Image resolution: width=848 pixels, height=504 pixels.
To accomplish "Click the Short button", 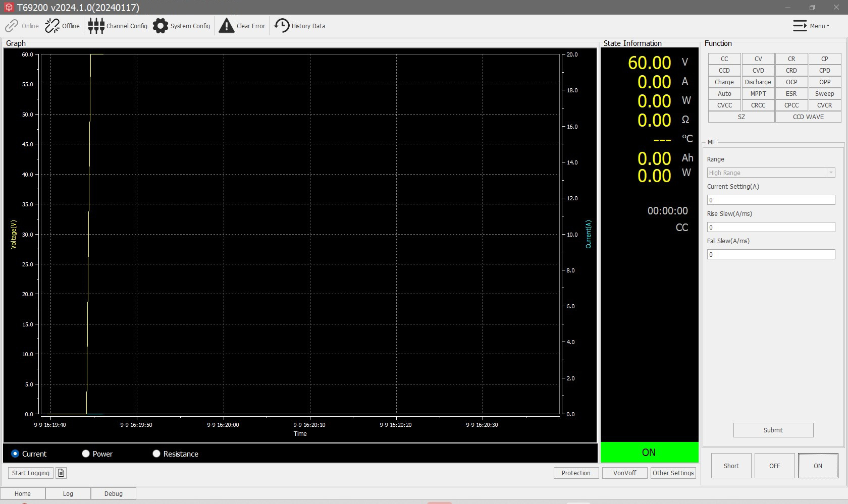I will [731, 466].
